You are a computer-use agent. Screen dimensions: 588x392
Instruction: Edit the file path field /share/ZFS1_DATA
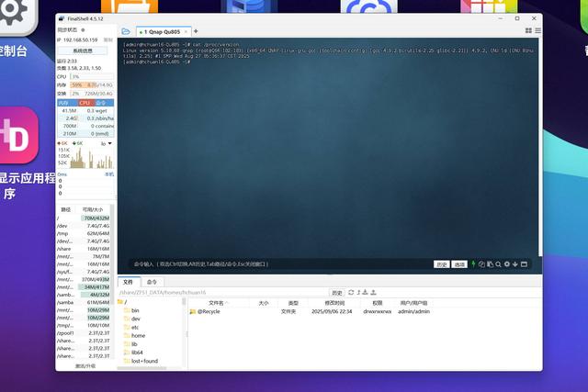tap(223, 292)
